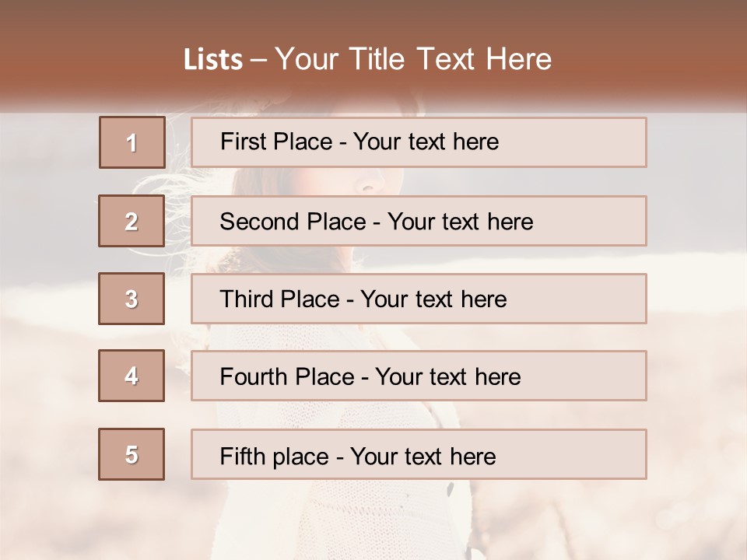The width and height of the screenshot is (747, 560).
Task: Click 'First Place - Your text here' text
Action: 359,142
